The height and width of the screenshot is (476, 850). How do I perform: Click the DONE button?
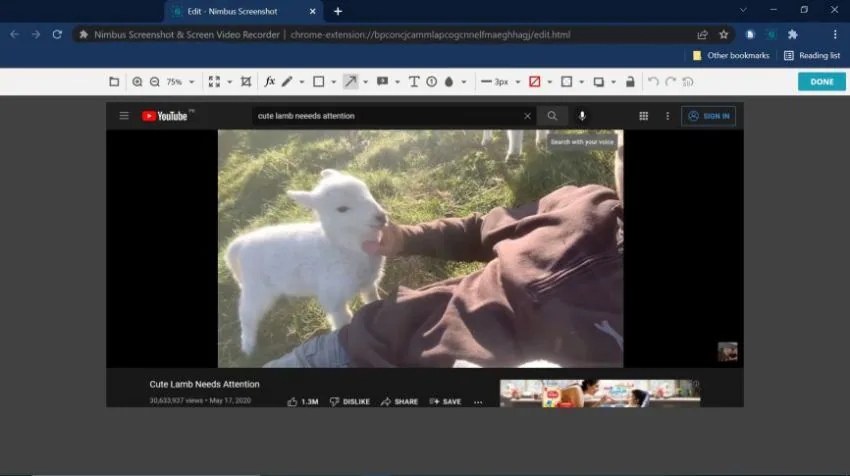pyautogui.click(x=822, y=82)
